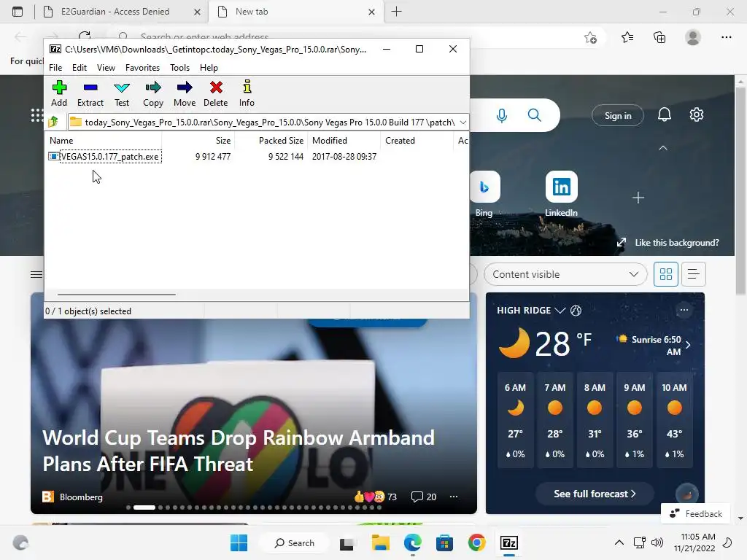The width and height of the screenshot is (747, 560).
Task: Open the taskbar clock showing 11:05 AM
Action: click(x=694, y=542)
